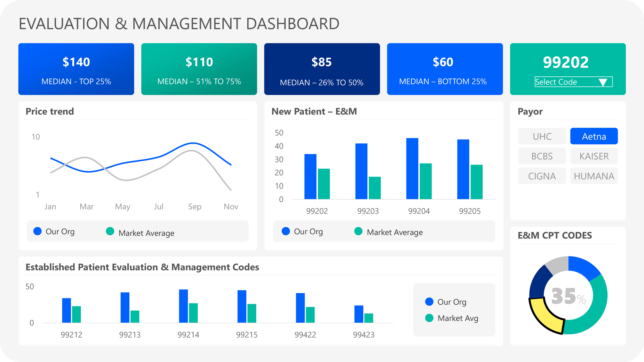The image size is (644, 362).
Task: Click Our Org legend dot in New Patient chart
Action: pyautogui.click(x=286, y=231)
